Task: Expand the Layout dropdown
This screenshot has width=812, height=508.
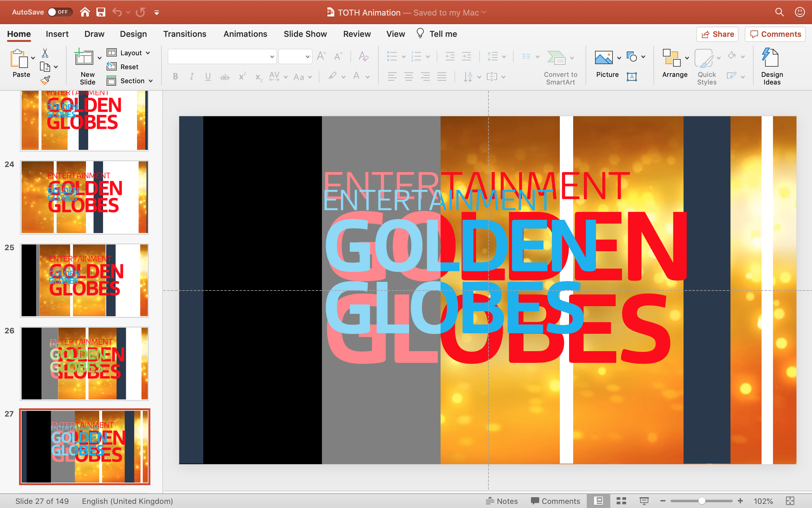Action: pos(148,53)
